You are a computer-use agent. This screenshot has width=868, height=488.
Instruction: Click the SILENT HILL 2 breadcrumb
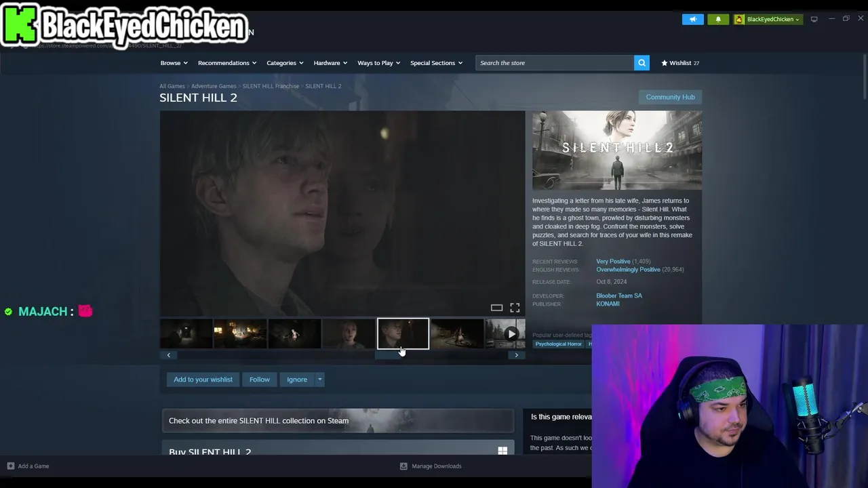pos(323,86)
